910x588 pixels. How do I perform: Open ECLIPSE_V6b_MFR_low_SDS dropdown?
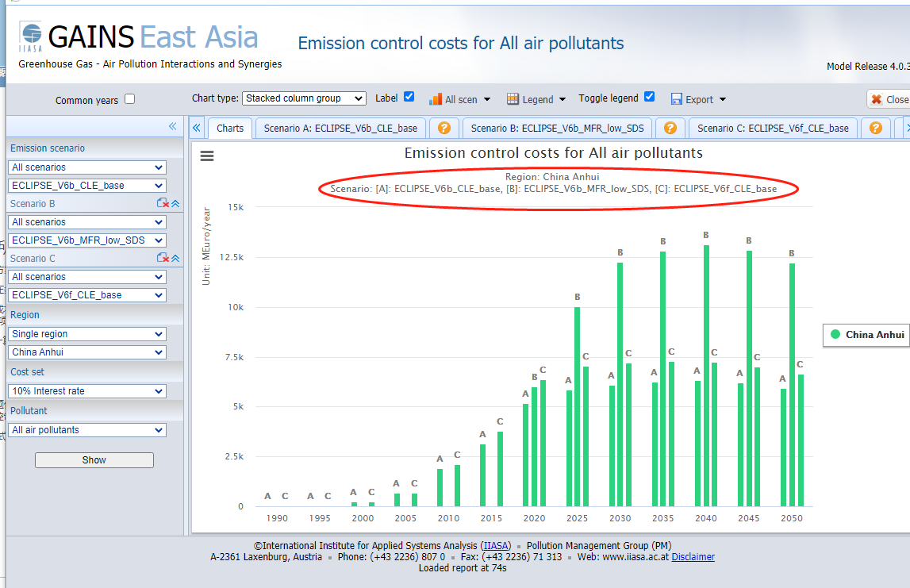[87, 240]
